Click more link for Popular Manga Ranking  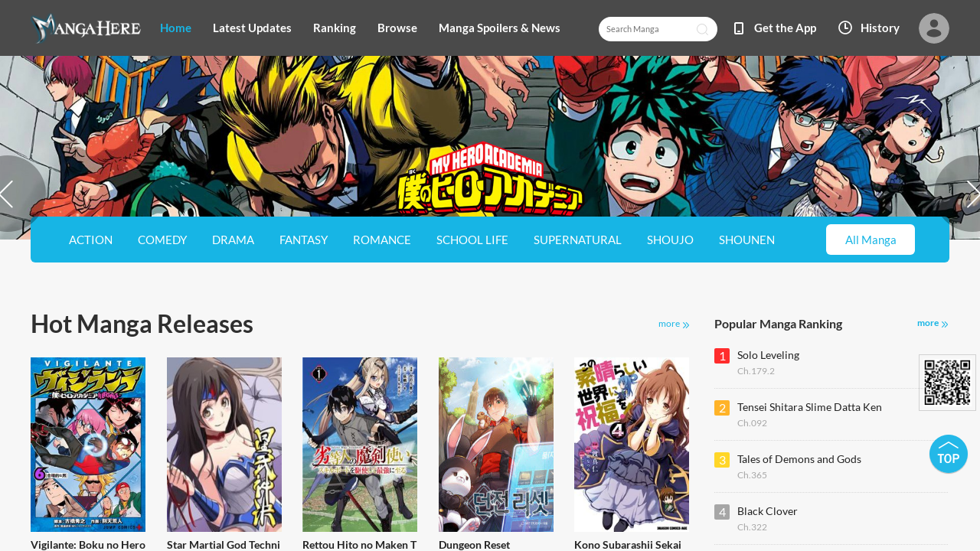point(933,323)
